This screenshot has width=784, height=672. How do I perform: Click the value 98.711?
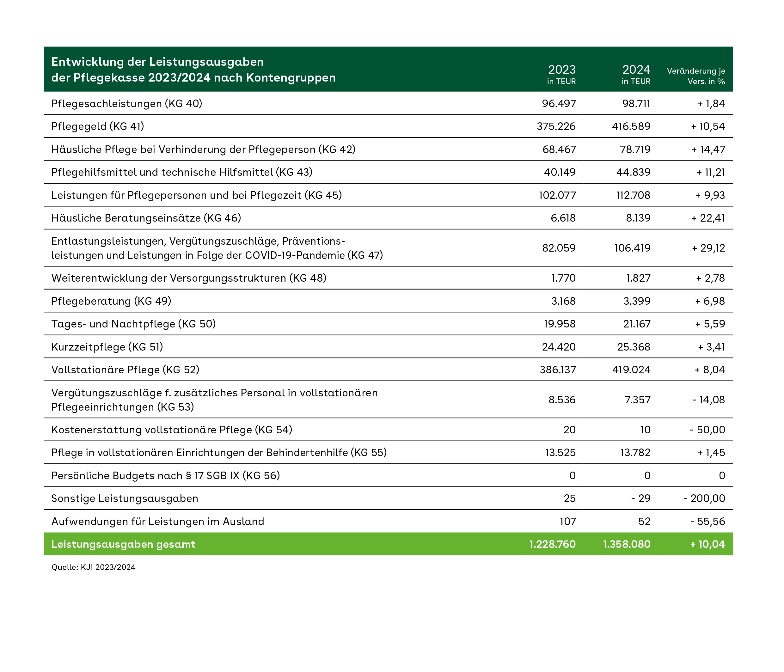coord(636,103)
